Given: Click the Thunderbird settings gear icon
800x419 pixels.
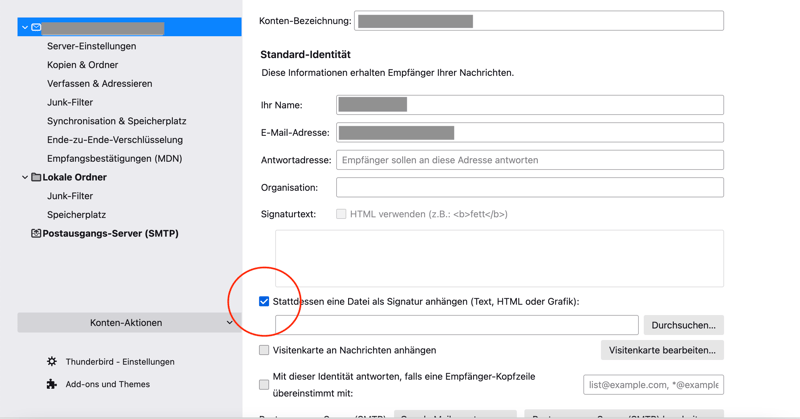Looking at the screenshot, I should pyautogui.click(x=52, y=361).
